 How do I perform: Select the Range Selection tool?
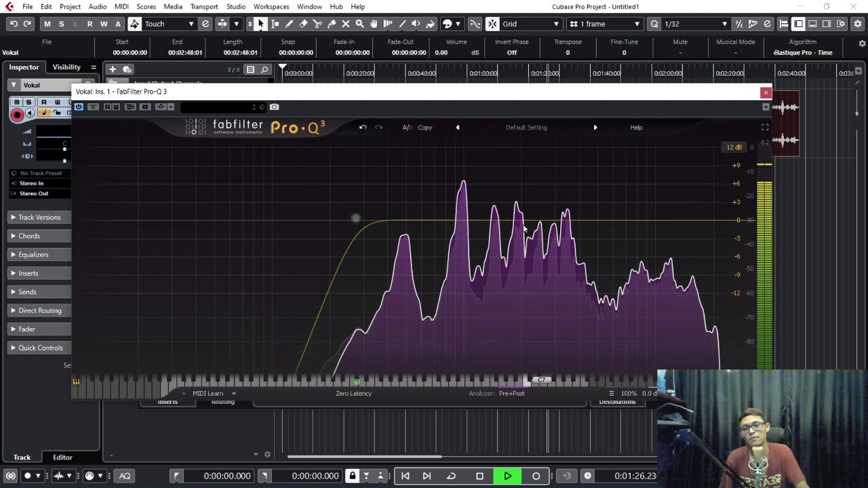275,24
